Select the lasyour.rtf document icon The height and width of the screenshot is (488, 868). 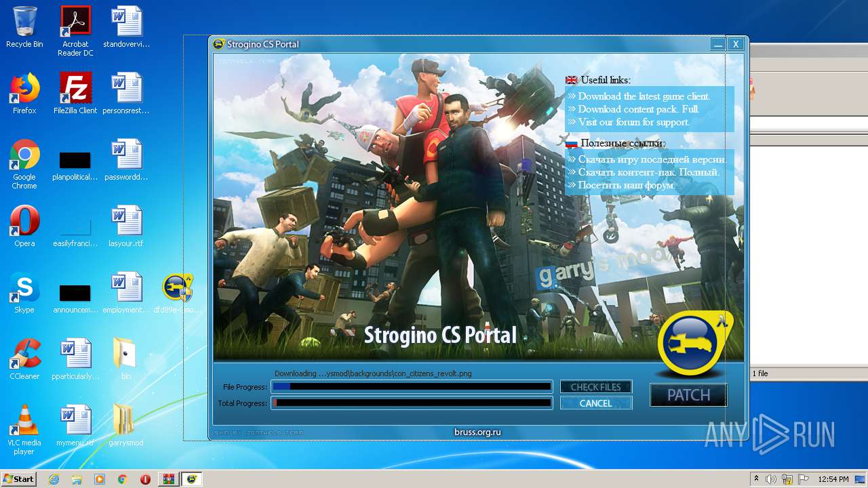(x=126, y=226)
